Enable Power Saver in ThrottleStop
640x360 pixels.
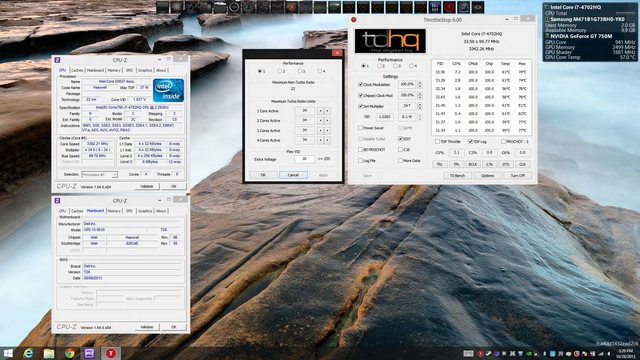point(360,128)
